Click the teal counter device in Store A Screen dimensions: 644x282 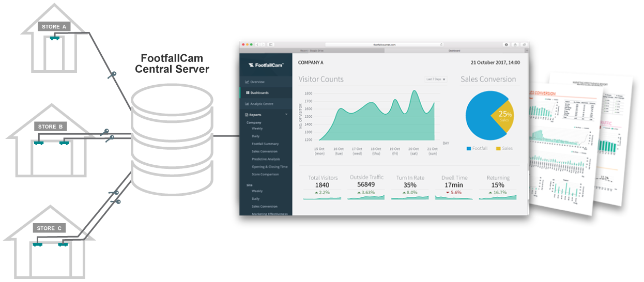55,37
